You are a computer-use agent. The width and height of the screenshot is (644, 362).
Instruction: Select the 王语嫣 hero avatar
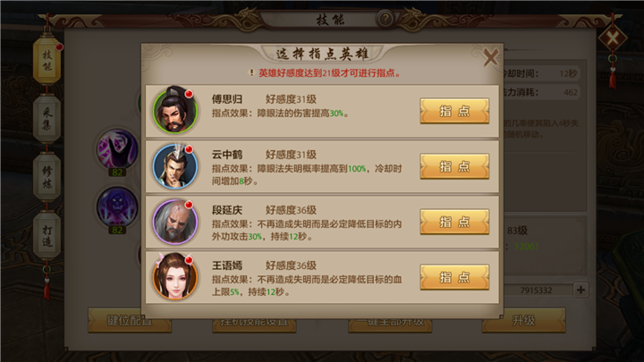(x=175, y=276)
